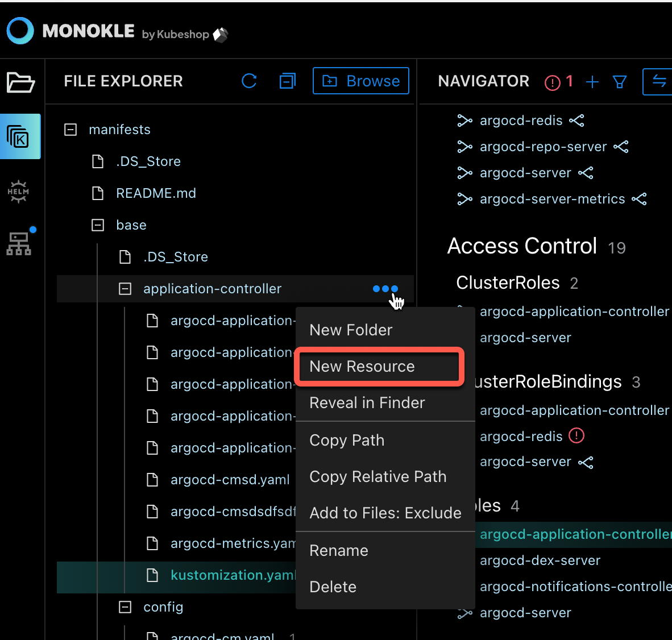Click the Monokle logo circle
Image resolution: width=672 pixels, height=640 pixels.
point(20,31)
